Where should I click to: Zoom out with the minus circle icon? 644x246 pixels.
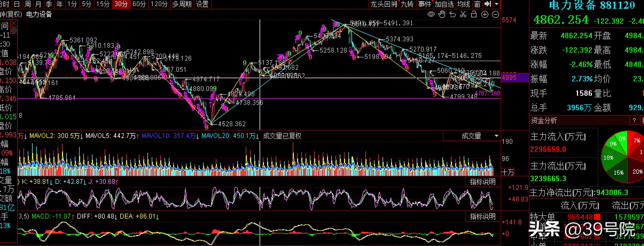coord(495,14)
